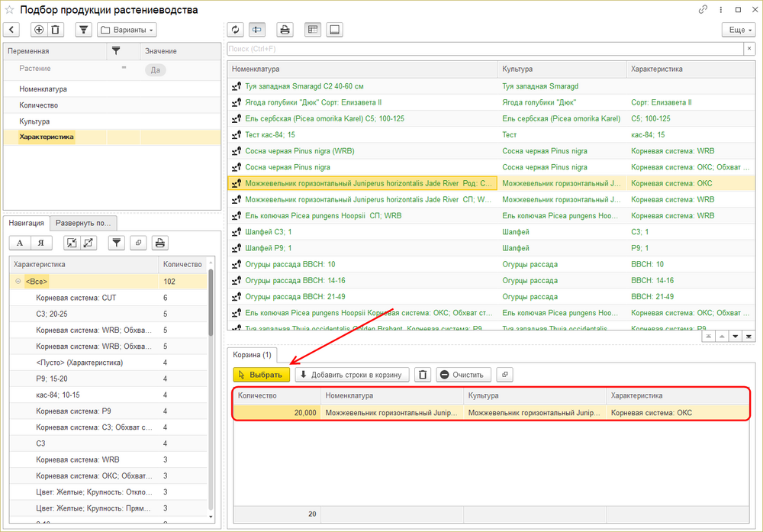The image size is (763, 532).
Task: Click the refresh icon above the product list
Action: coord(236,30)
